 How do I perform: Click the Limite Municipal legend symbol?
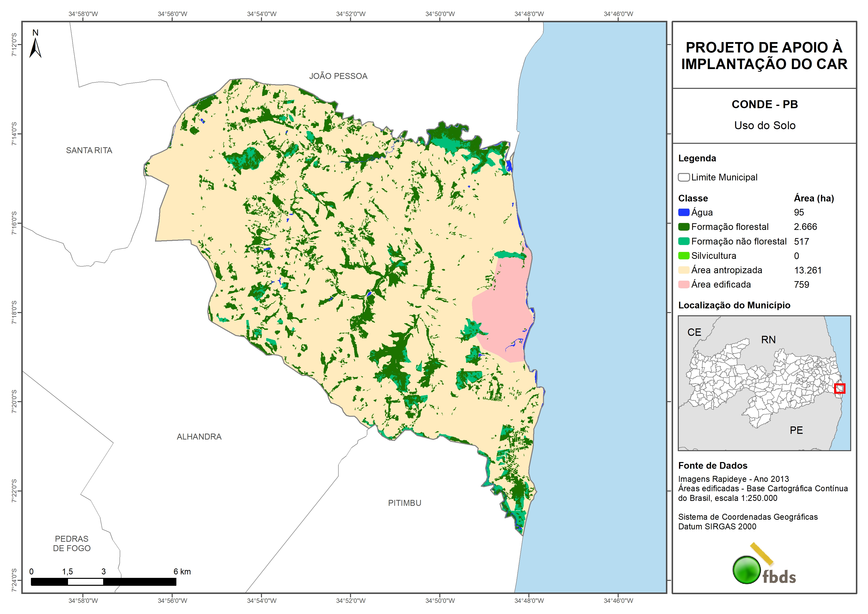(683, 177)
